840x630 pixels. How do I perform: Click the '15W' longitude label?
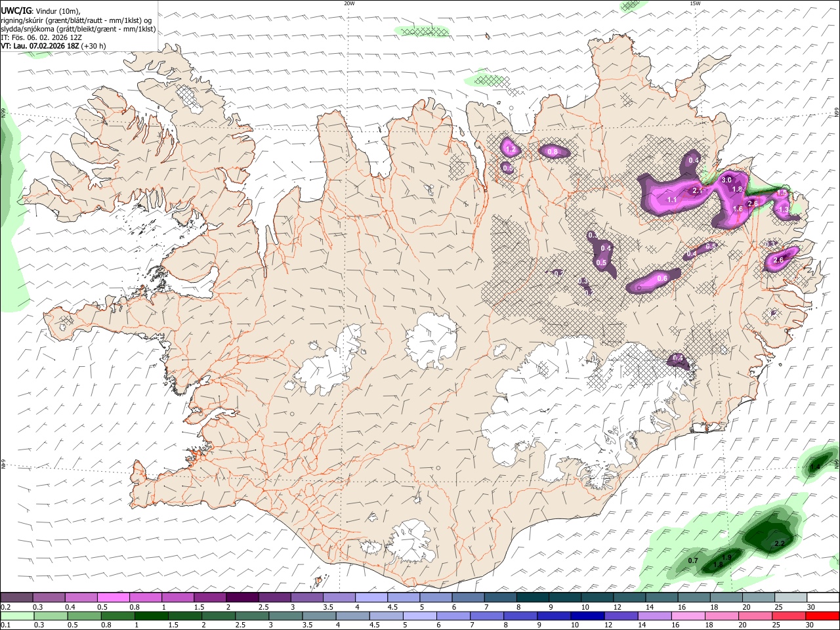point(695,3)
